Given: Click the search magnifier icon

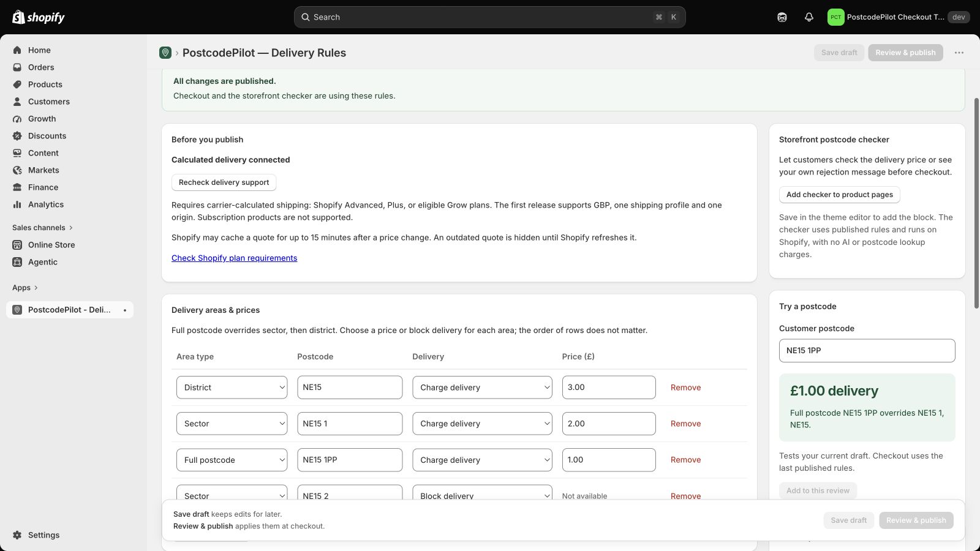Looking at the screenshot, I should 306,17.
